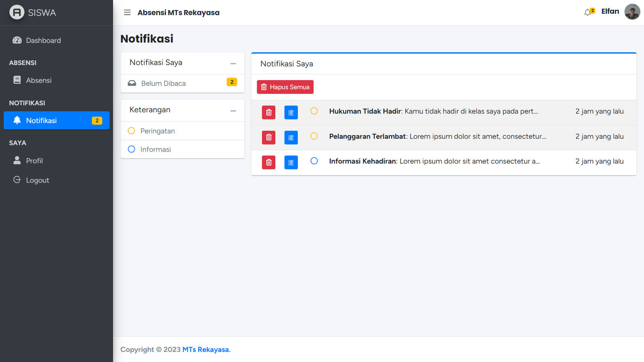This screenshot has height=362, width=644.
Task: Open the Elfan user dropdown
Action: [610, 12]
